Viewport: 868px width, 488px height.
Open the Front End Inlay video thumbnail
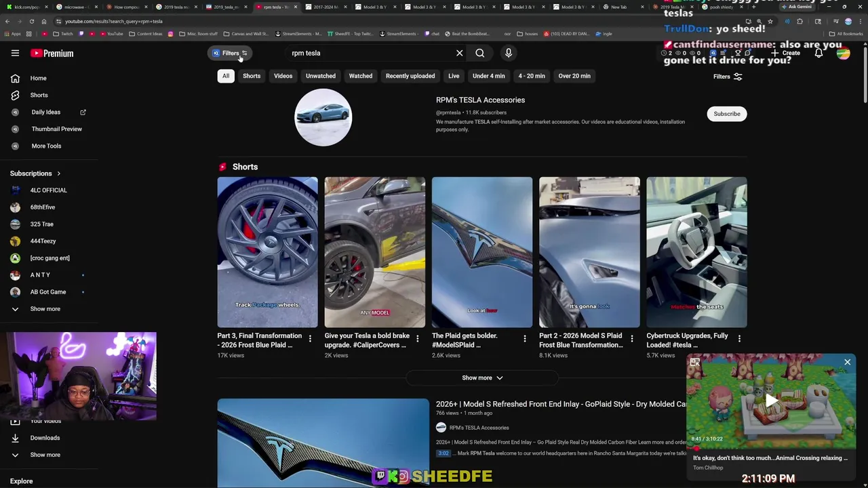[323, 443]
